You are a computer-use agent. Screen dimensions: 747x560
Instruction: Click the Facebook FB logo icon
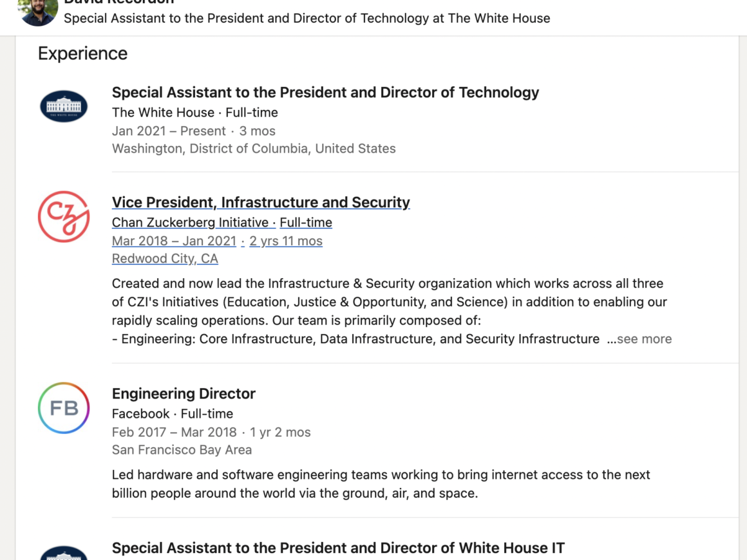coord(64,408)
